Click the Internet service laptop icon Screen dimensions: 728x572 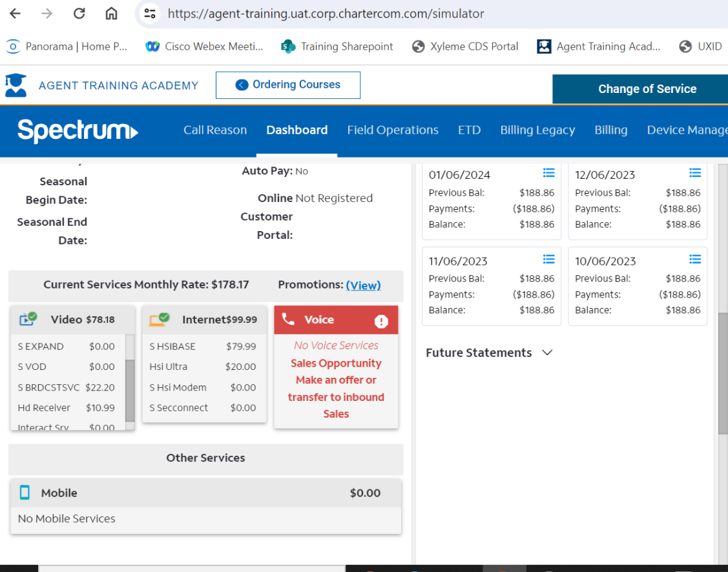pyautogui.click(x=159, y=319)
